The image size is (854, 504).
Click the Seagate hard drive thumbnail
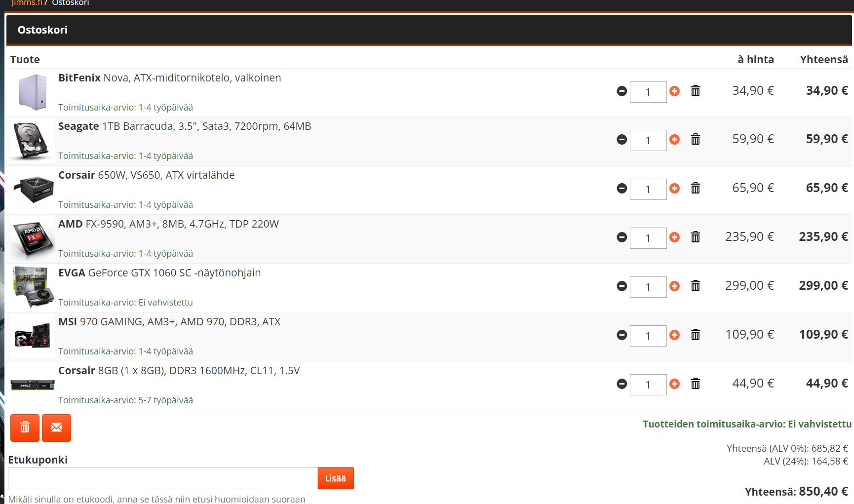(x=33, y=141)
